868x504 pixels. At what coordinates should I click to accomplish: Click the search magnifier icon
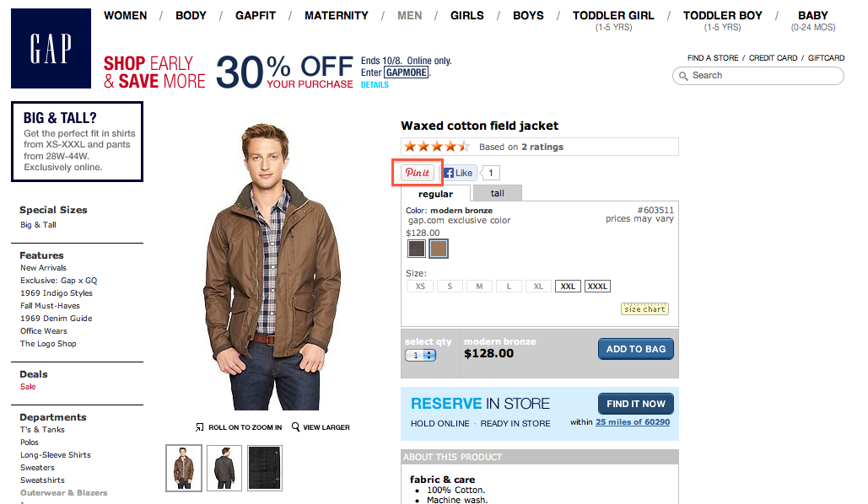pyautogui.click(x=682, y=76)
